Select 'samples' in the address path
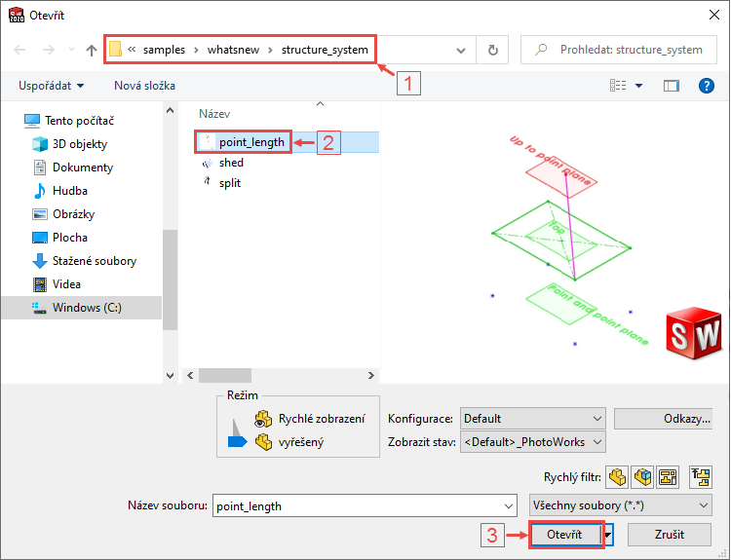 (164, 50)
